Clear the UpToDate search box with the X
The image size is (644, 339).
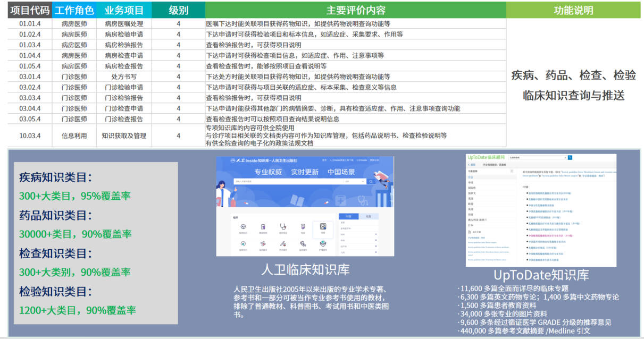(x=565, y=158)
